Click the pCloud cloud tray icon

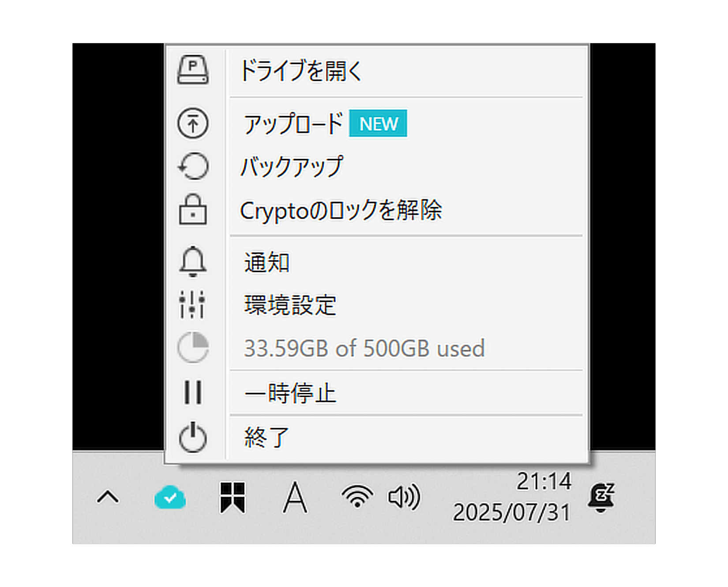[170, 497]
